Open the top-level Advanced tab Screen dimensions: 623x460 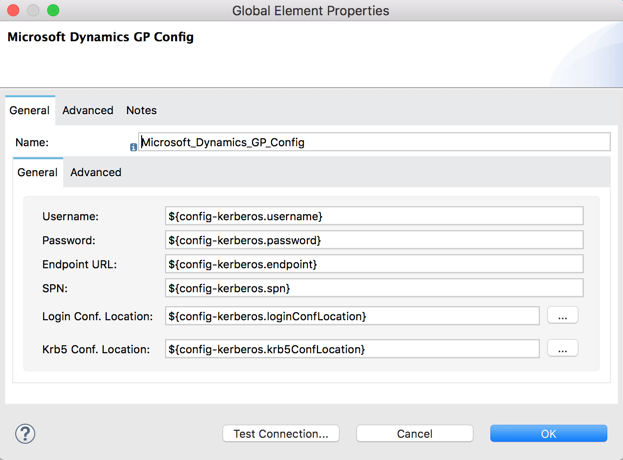click(88, 110)
